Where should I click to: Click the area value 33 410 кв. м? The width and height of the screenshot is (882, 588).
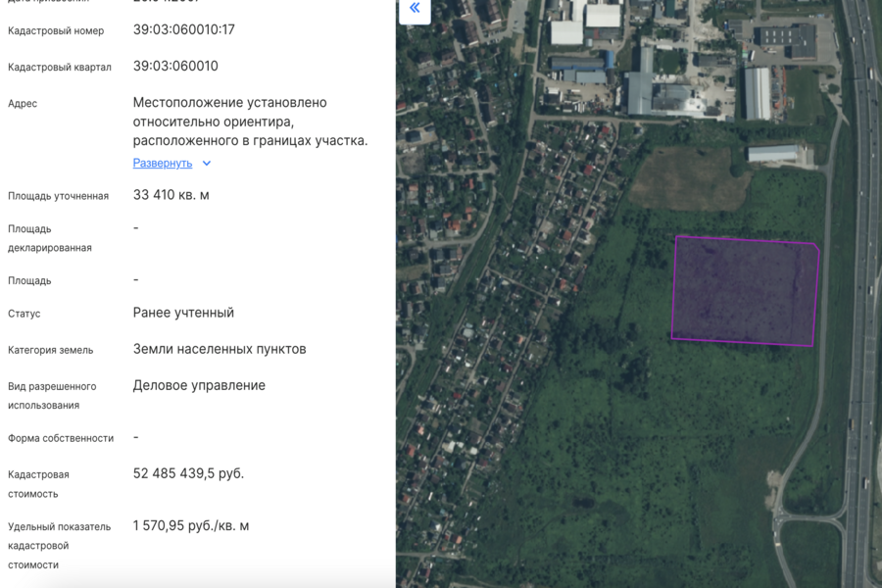[171, 195]
